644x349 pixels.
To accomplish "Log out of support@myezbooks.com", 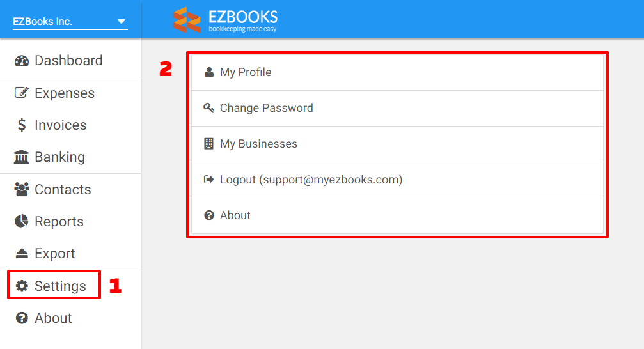I will pos(398,180).
